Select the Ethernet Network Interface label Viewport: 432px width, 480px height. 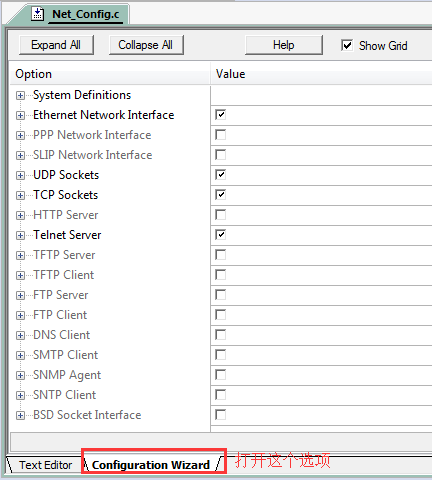(x=104, y=115)
